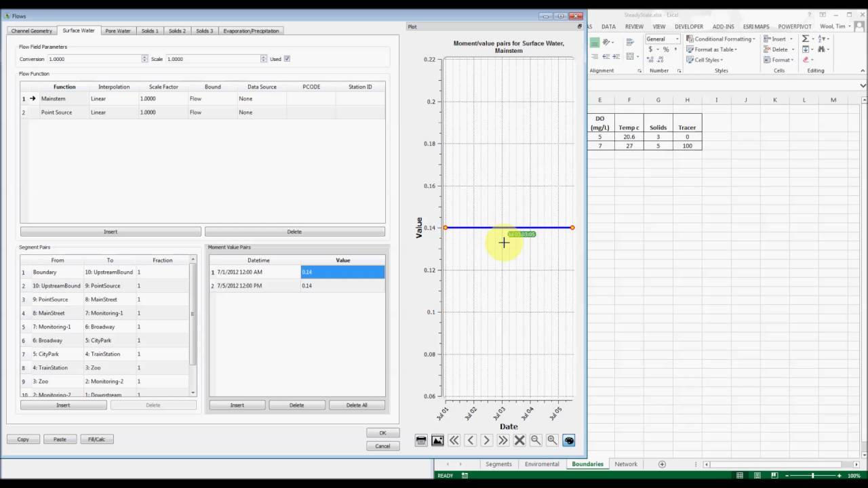The image size is (868, 488).
Task: Jump to last with double-right arrow
Action: (502, 441)
